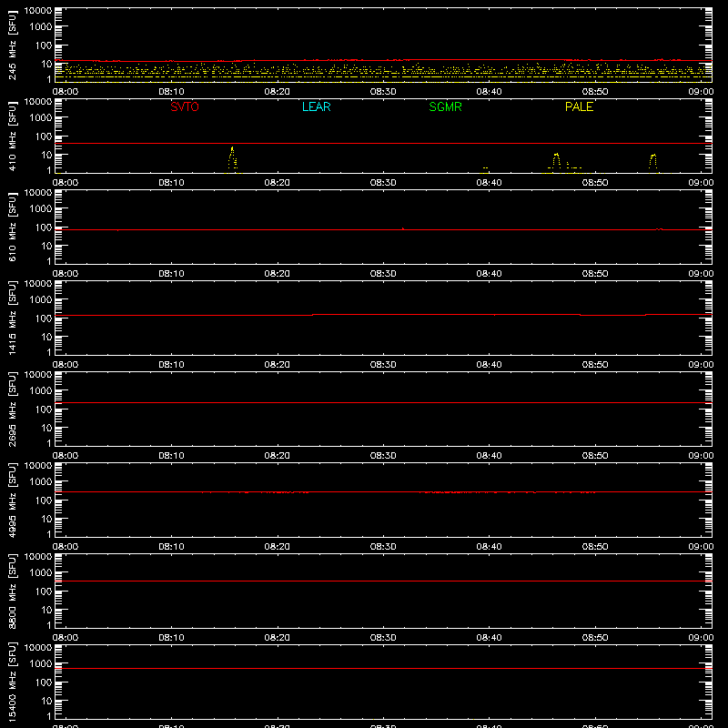728x728 pixels.
Task: Click 08:40 tick label under 610 MHz plot
Action: (489, 274)
